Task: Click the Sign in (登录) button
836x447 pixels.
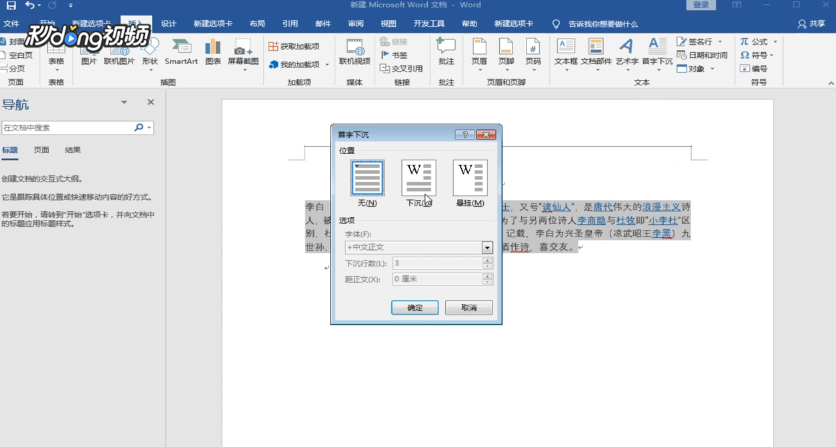Action: tap(701, 5)
